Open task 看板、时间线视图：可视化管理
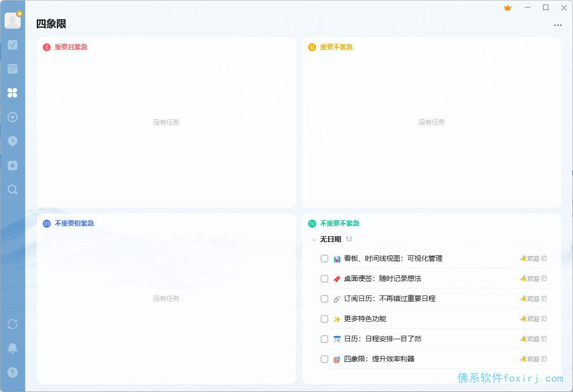 (393, 259)
